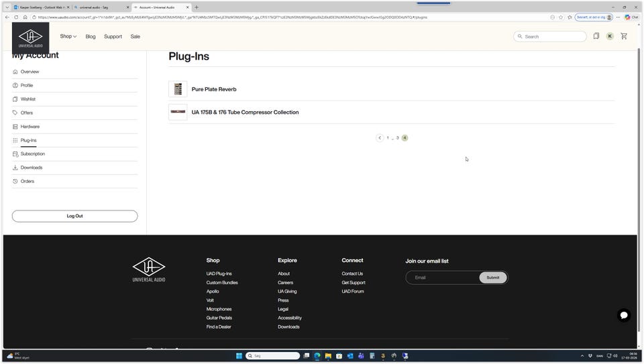The width and height of the screenshot is (644, 364).
Task: Click the K account avatar
Action: tap(610, 36)
